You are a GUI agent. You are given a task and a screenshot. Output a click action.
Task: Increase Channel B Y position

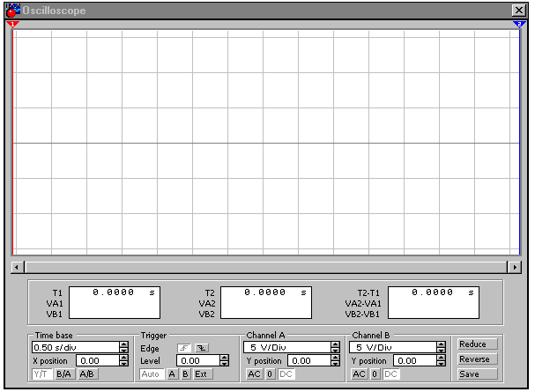(442, 358)
